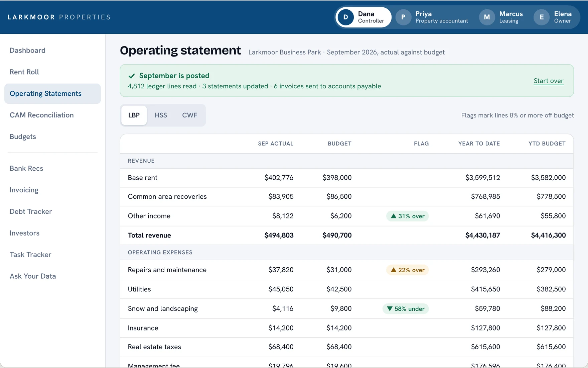
Task: Open CAM Reconciliation page
Action: (x=41, y=115)
